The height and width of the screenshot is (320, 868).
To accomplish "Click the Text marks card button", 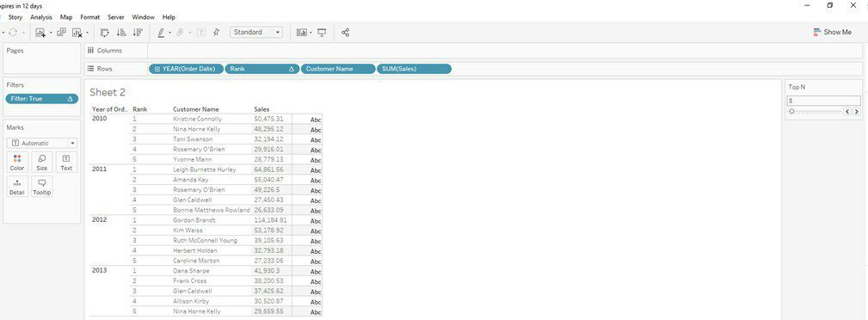I will pos(66,163).
